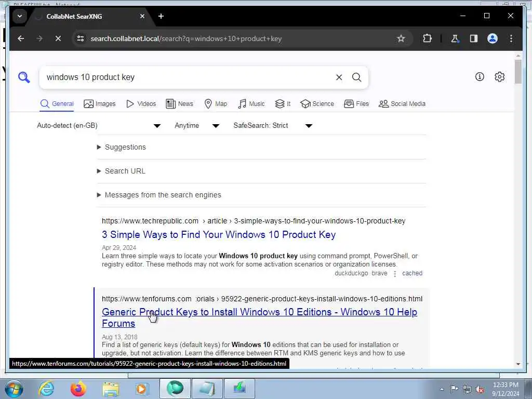The width and height of the screenshot is (532, 399).
Task: Switch to the Images tab
Action: pos(100,104)
